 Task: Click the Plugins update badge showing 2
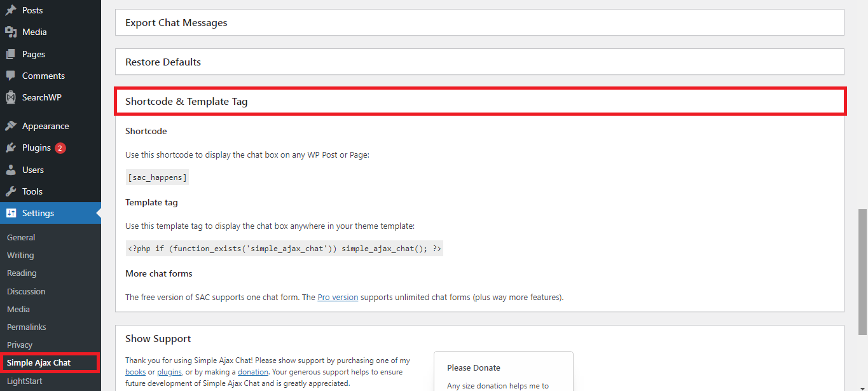coord(60,148)
